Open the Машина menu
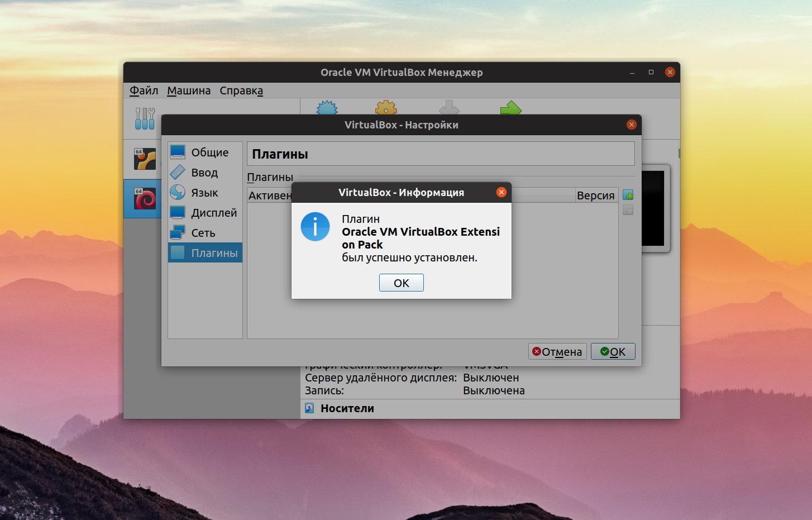The image size is (812, 520). click(188, 90)
